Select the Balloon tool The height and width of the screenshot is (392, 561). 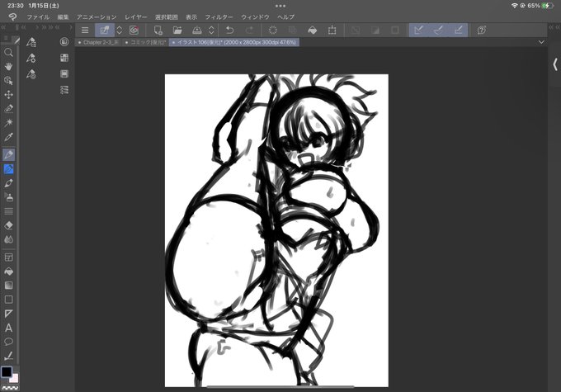tap(8, 342)
